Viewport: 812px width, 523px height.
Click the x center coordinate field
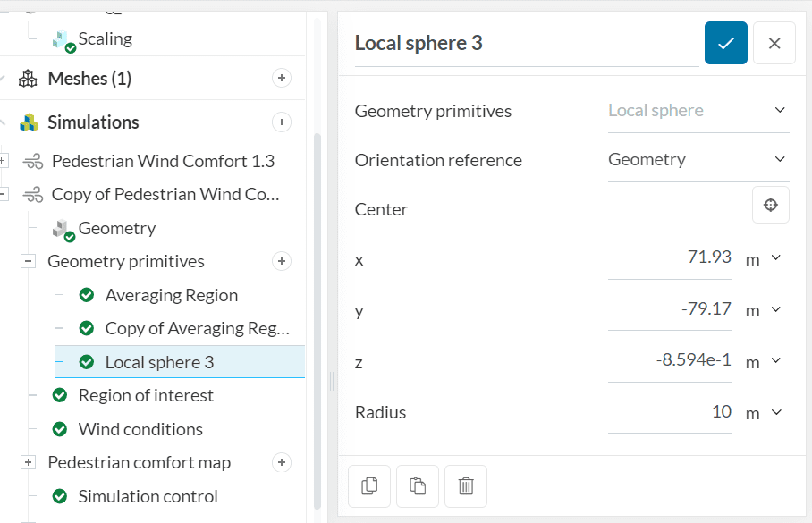click(670, 258)
